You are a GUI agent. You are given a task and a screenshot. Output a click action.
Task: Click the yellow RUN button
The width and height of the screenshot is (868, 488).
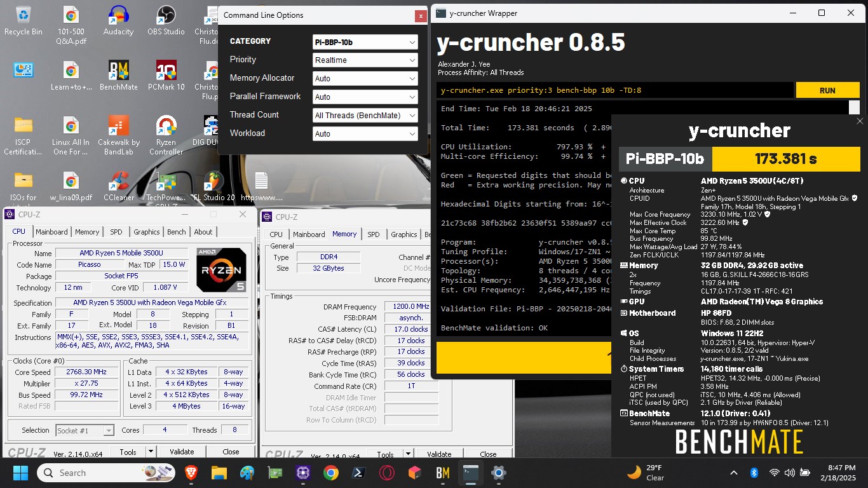827,90
